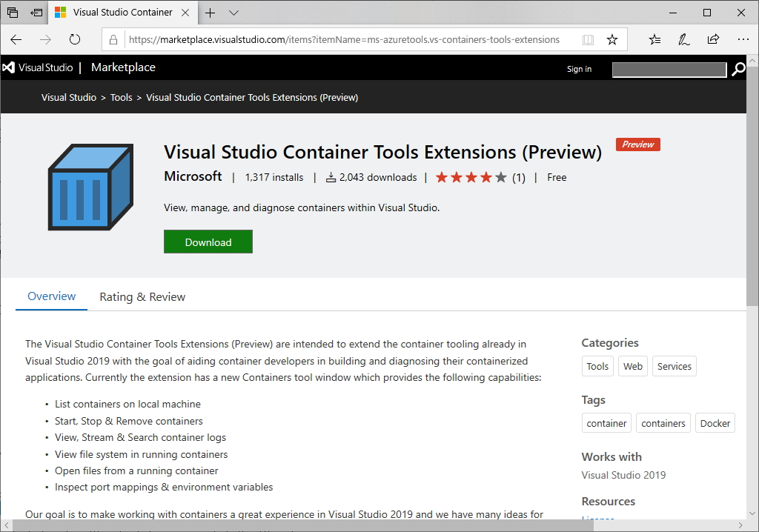
Task: Click the padlock icon in the address bar
Action: click(113, 40)
